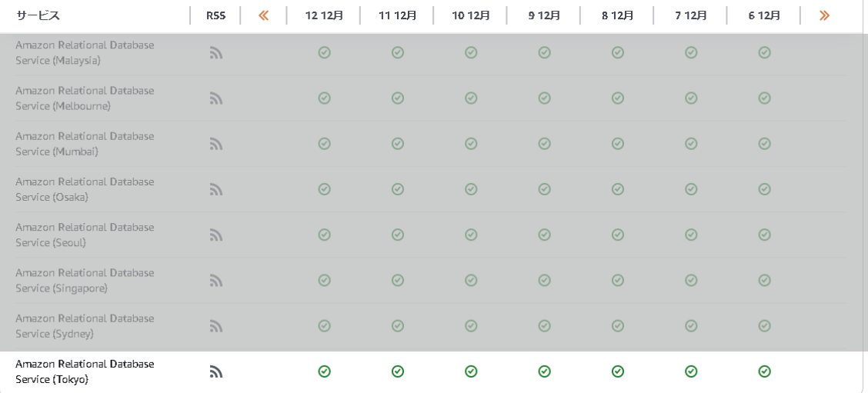
Task: Go to newer dates with left double-chevron
Action: click(263, 15)
